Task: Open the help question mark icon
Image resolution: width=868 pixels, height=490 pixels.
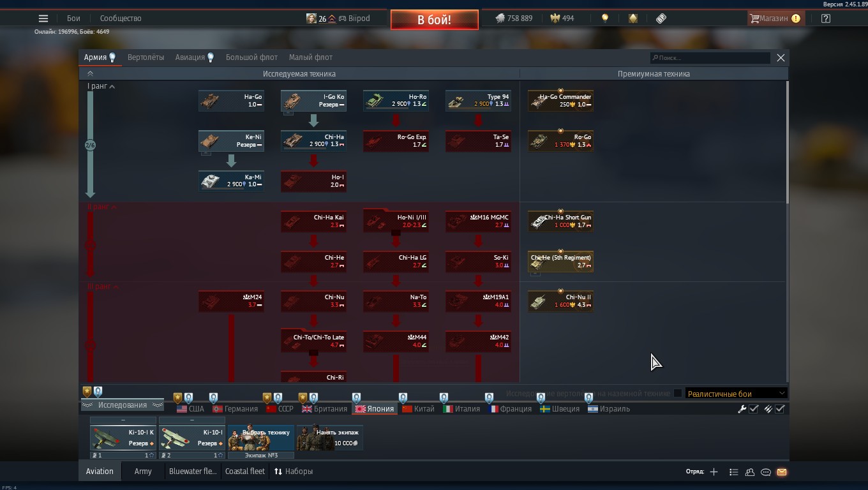Action: pos(825,19)
